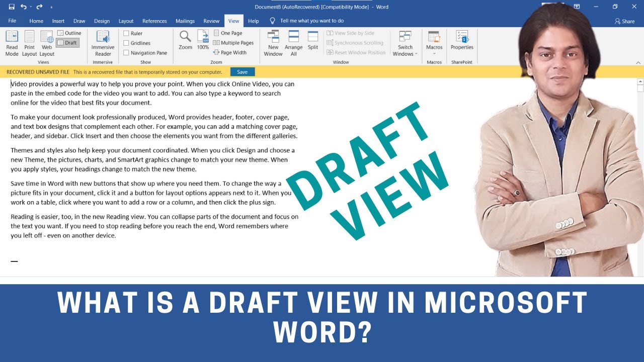This screenshot has width=644, height=362.
Task: Expand the Undo history dropdown arrow
Action: point(31,8)
